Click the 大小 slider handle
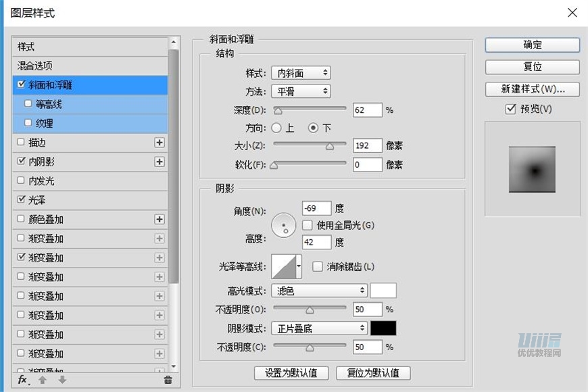This screenshot has width=588, height=392. pyautogui.click(x=330, y=146)
